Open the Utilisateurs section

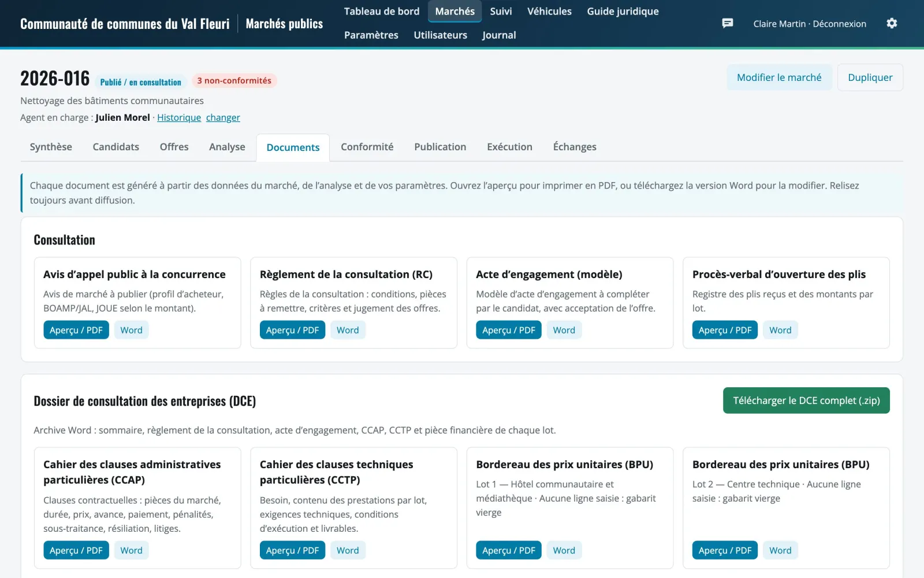[x=440, y=35]
